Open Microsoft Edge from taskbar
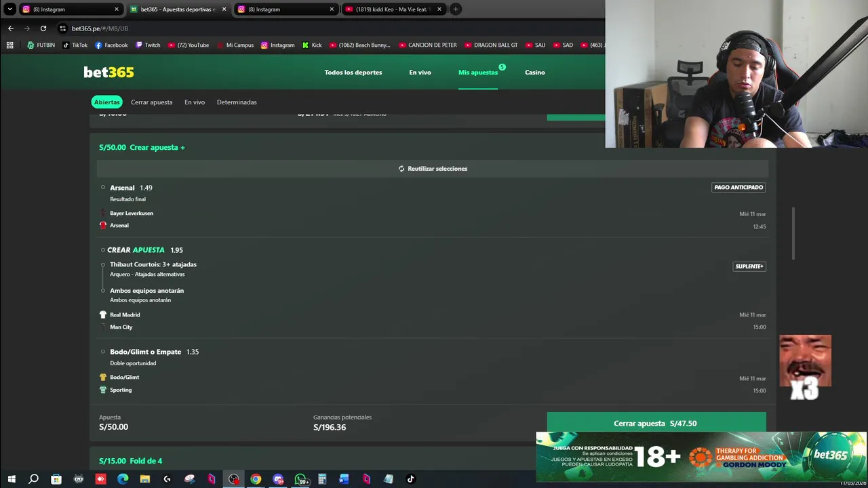 pos(123,479)
